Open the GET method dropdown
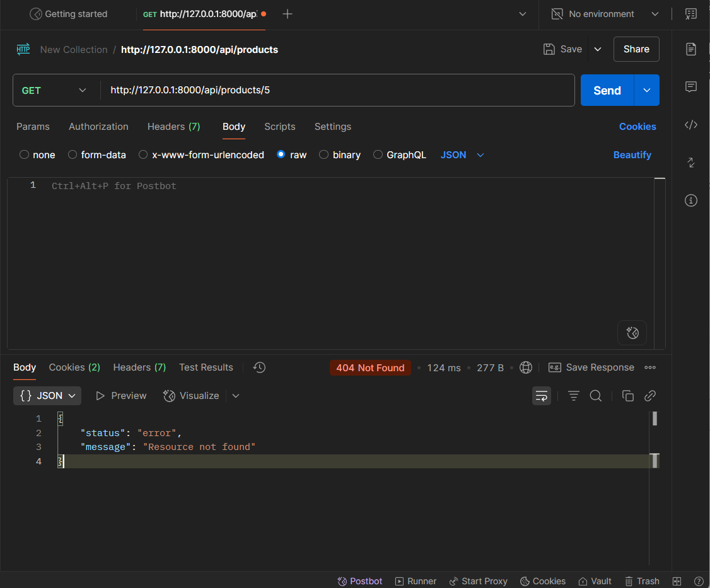 [x=55, y=90]
